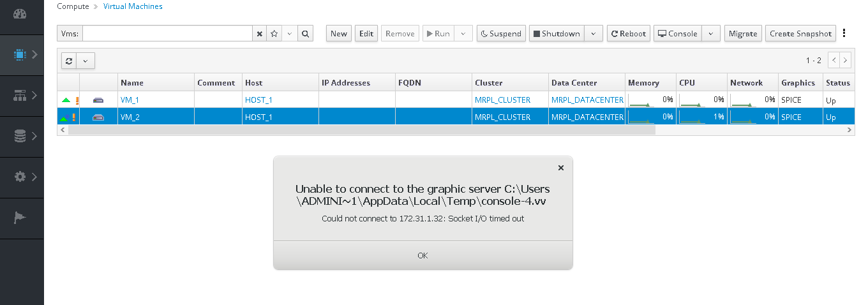Viewport: 868px width, 305px height.
Task: Open the Events flag in the sidebar
Action: (x=20, y=218)
